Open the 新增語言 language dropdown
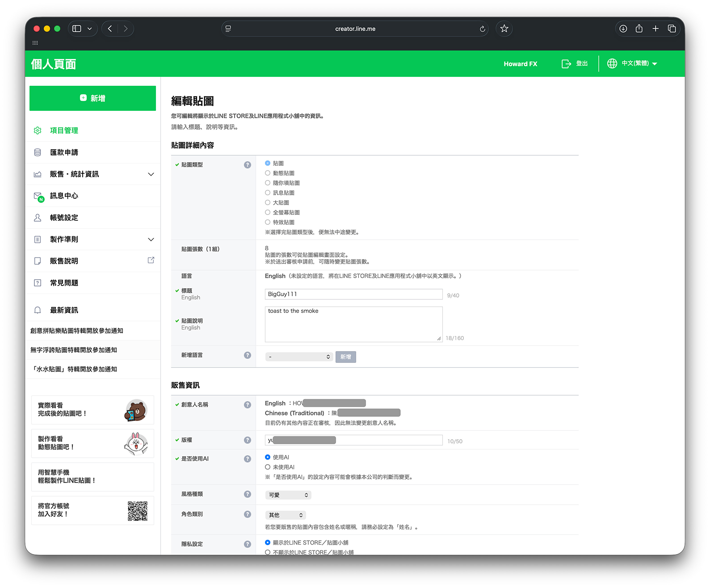Screen dimensions: 710x588 coord(299,357)
